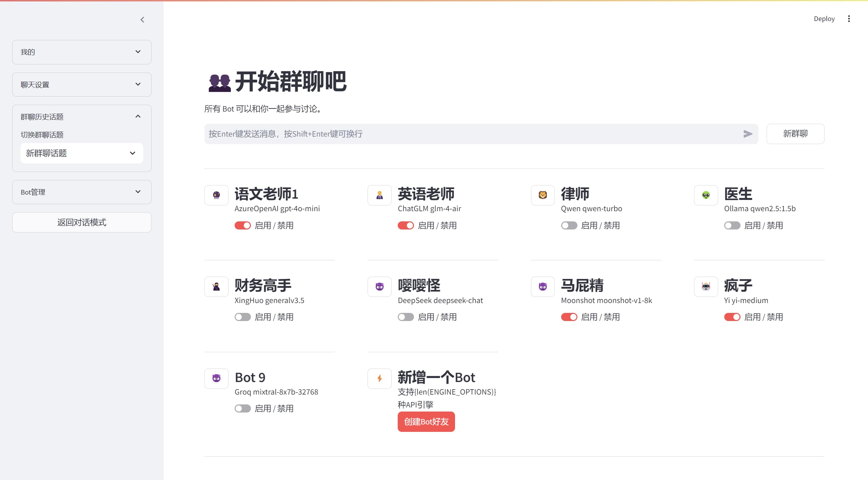The width and height of the screenshot is (868, 480).
Task: Click the AzureOpenAI gpt-4o-mini model text
Action: click(277, 209)
